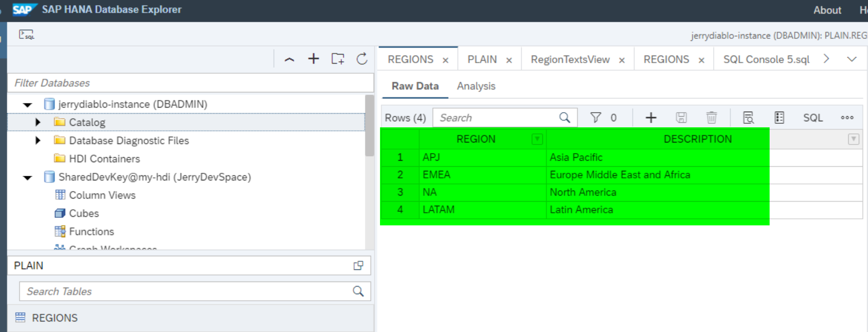Screen dimensions: 868x332
Task: Select Column Views in the tree
Action: [102, 195]
